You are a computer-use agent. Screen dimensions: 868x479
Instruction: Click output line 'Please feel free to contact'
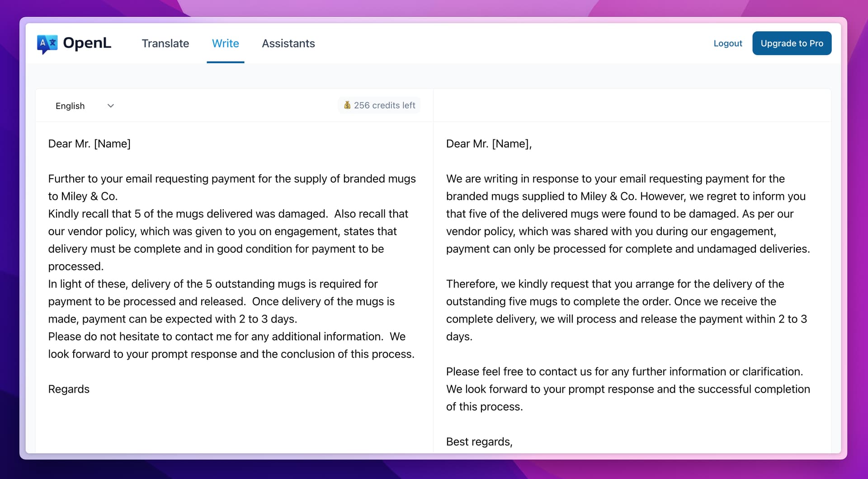(624, 372)
